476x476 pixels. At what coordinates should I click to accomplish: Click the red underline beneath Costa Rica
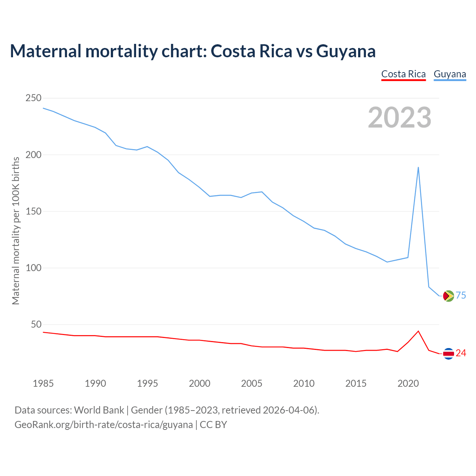pyautogui.click(x=403, y=80)
